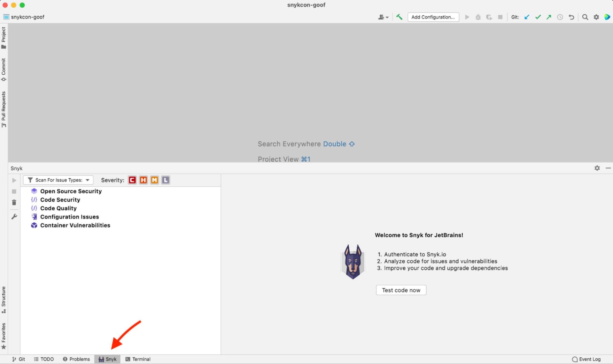Click the Settings gear icon in Snyk panel
Viewport: 613px width, 364px height.
[x=597, y=168]
